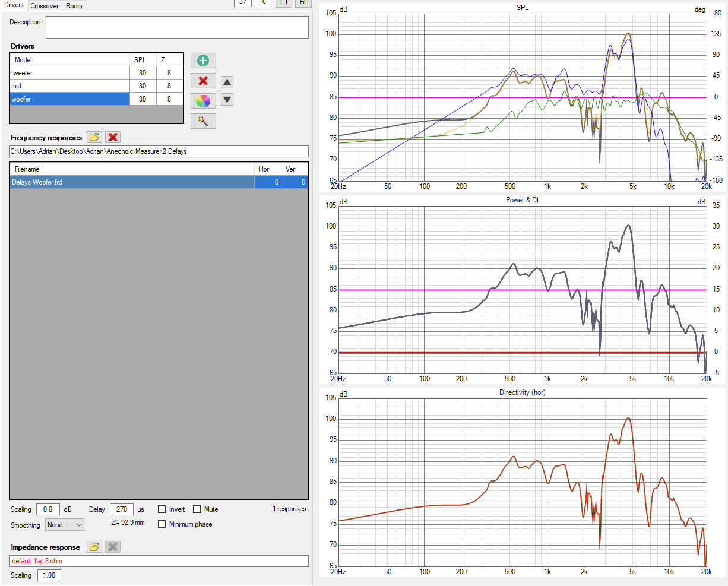The width and height of the screenshot is (728, 586).
Task: Click the Z value in the woofer row
Action: coord(170,99)
